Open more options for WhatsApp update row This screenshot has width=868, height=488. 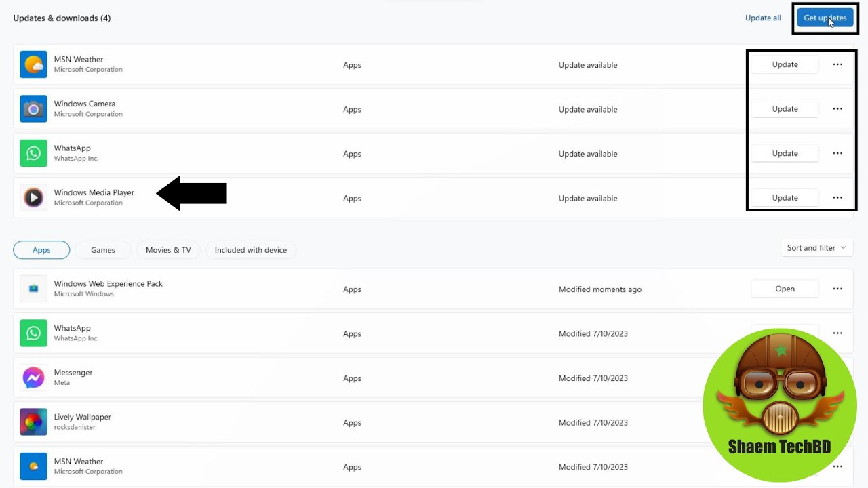tap(837, 153)
